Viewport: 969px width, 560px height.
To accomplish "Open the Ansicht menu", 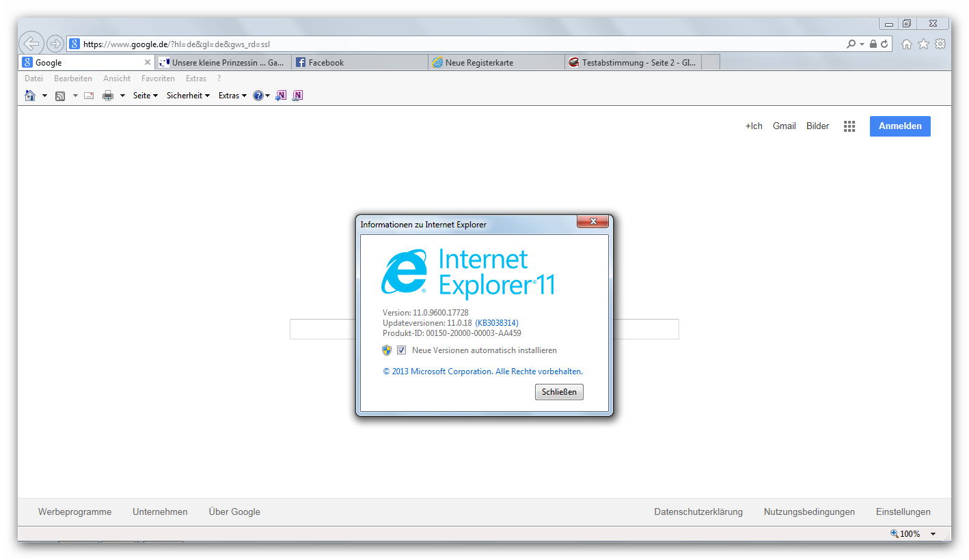I will pyautogui.click(x=117, y=79).
